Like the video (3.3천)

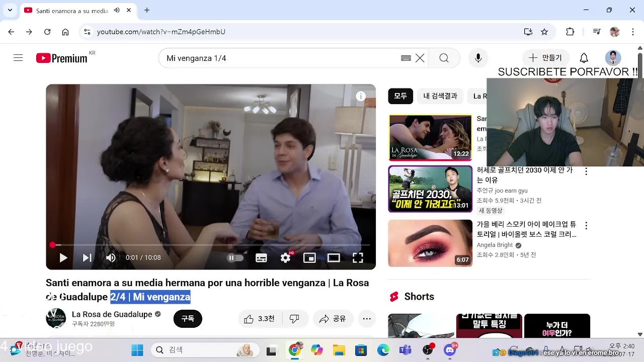click(260, 319)
